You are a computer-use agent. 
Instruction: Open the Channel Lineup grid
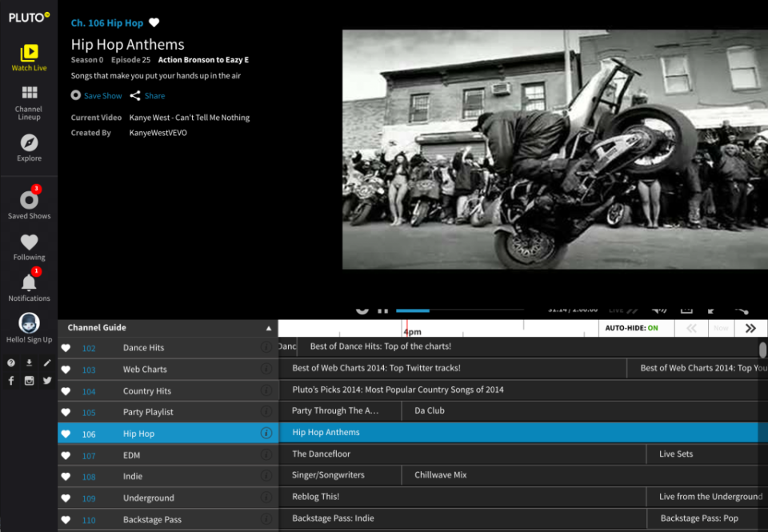29,103
